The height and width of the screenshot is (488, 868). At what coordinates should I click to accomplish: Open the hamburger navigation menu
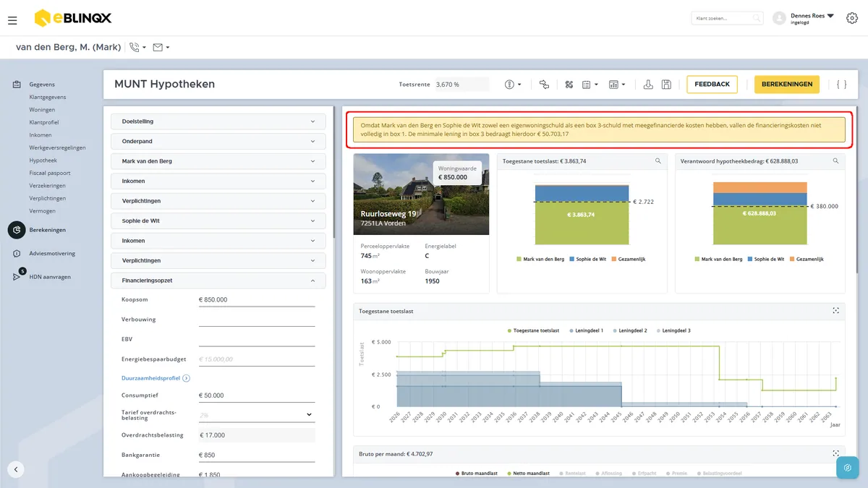coord(12,20)
